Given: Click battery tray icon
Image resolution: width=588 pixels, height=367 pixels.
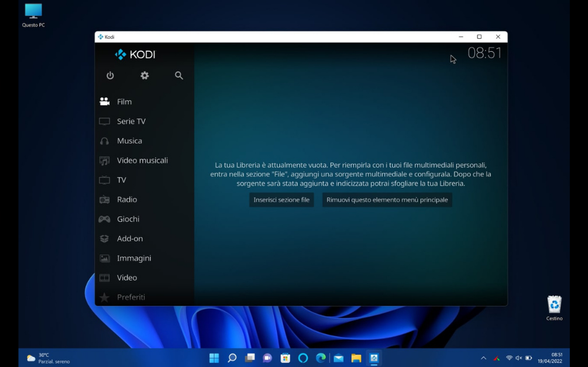Looking at the screenshot, I should click(529, 358).
